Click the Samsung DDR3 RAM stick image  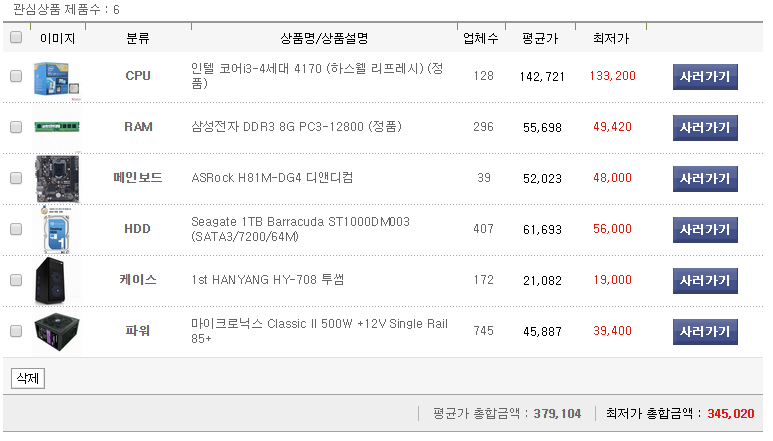tap(57, 128)
